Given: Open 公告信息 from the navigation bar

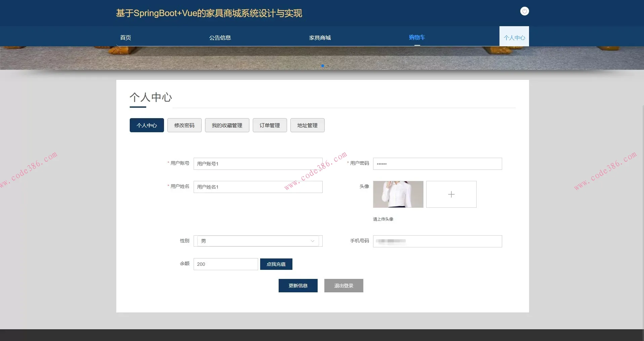Looking at the screenshot, I should click(220, 37).
